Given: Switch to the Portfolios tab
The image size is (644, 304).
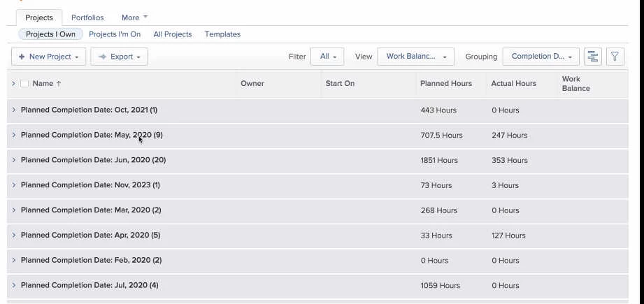Looking at the screenshot, I should [x=87, y=17].
